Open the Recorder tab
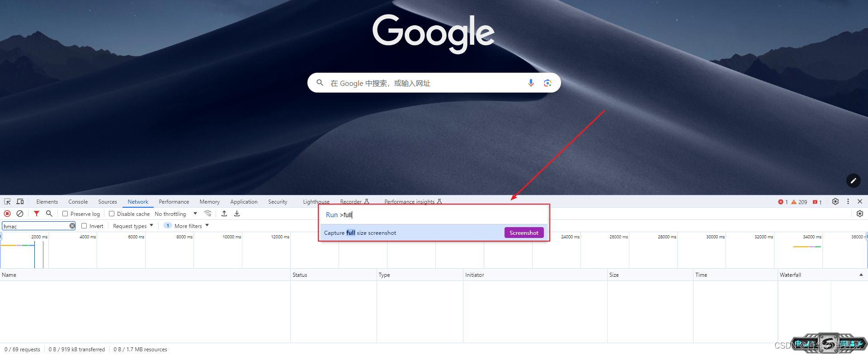The height and width of the screenshot is (354, 868). (354, 202)
